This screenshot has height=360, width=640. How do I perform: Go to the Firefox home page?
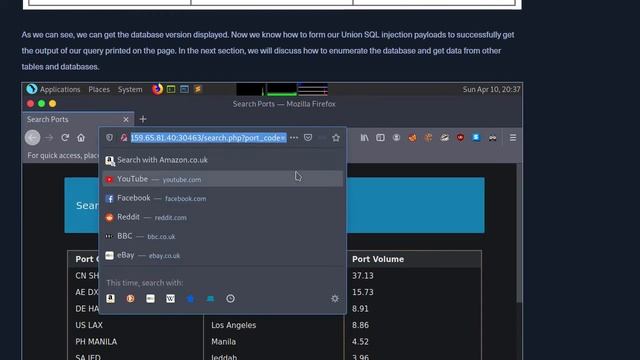(81, 138)
